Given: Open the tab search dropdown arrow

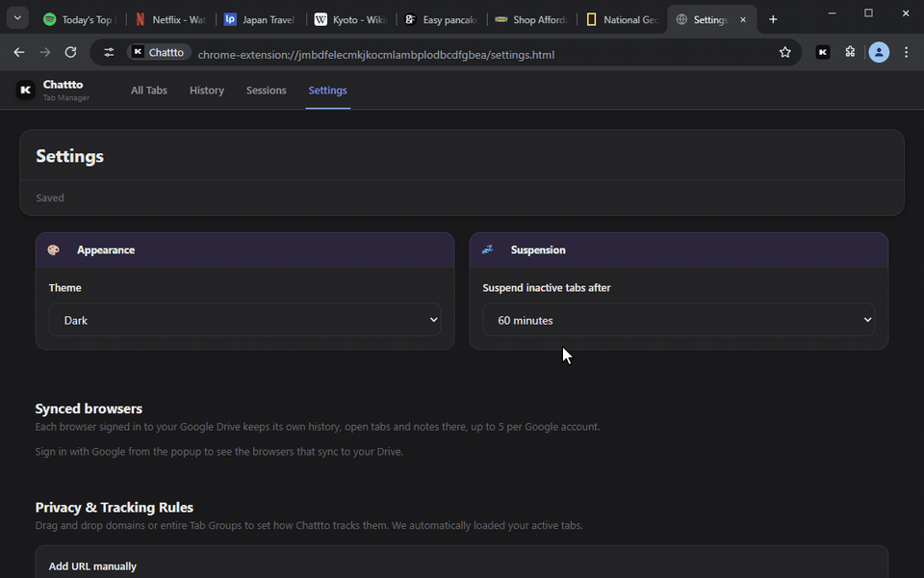Looking at the screenshot, I should point(17,18).
